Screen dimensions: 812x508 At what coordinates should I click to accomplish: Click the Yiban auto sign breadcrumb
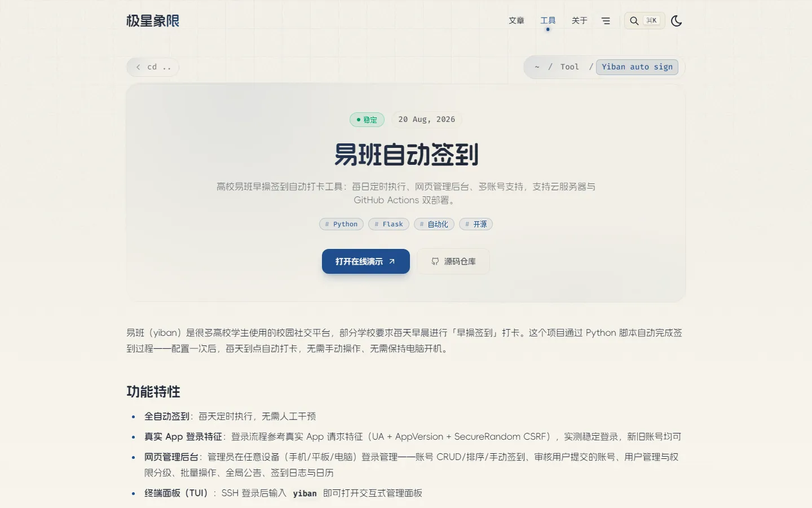[637, 67]
